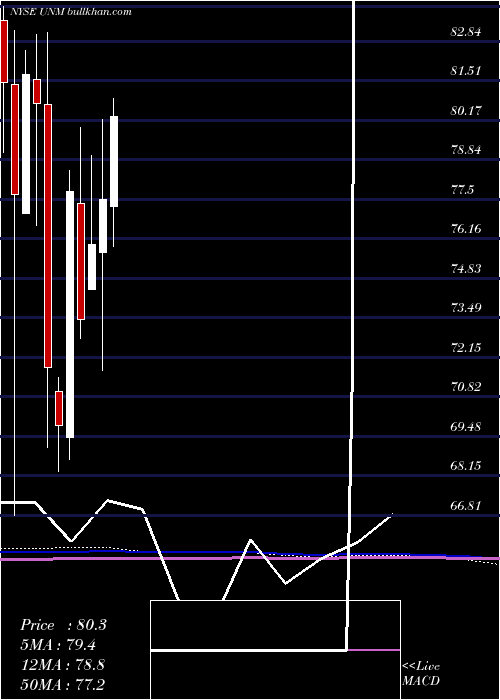Click the 73.49 price axis label
Image resolution: width=500 pixels, height=700 pixels.
coord(466,308)
